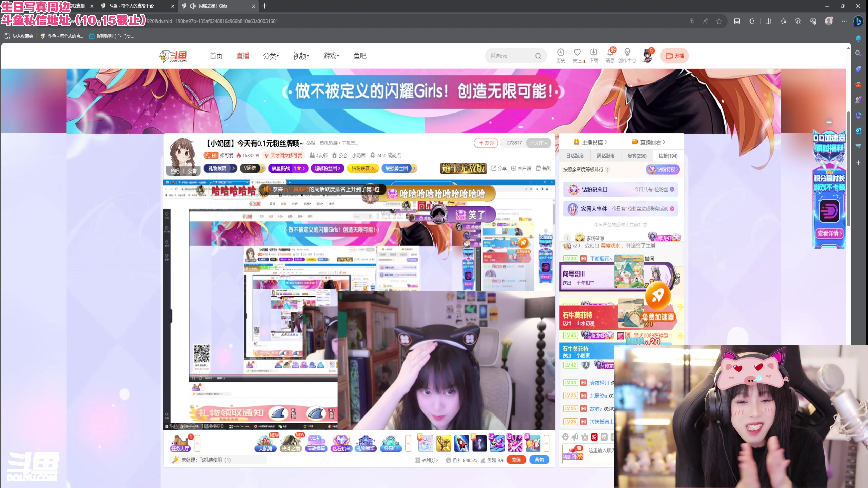
Task: Collapse the DD加速器 floating ad
Action: click(829, 122)
